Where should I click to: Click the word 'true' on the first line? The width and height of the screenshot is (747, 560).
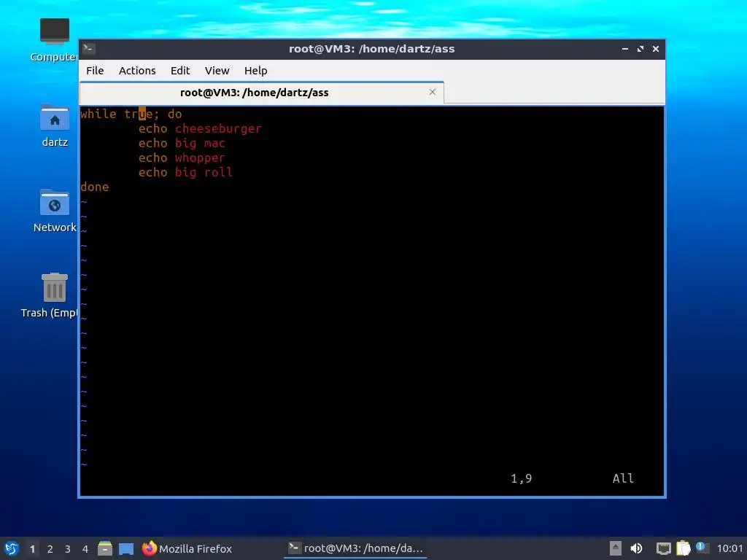138,114
